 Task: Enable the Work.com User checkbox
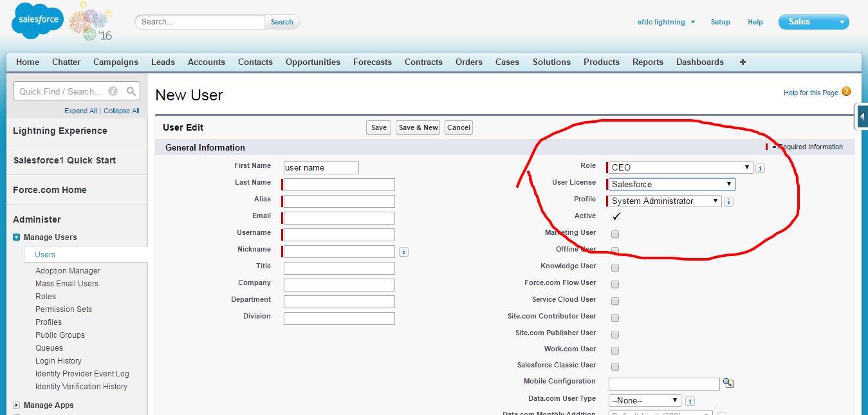tap(615, 351)
